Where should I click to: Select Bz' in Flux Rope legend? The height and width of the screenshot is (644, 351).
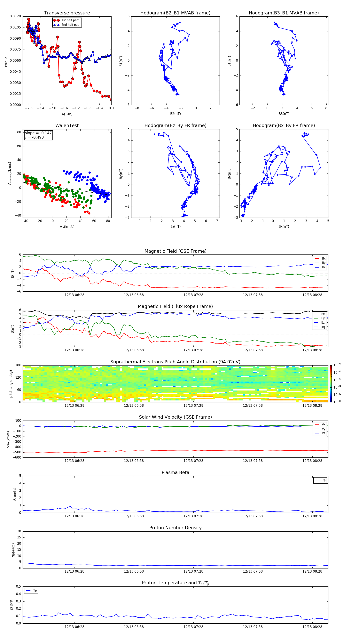pyautogui.click(x=320, y=323)
